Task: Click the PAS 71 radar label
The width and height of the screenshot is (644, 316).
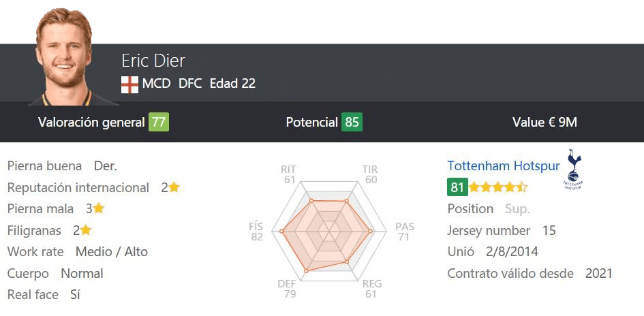Action: pyautogui.click(x=405, y=232)
